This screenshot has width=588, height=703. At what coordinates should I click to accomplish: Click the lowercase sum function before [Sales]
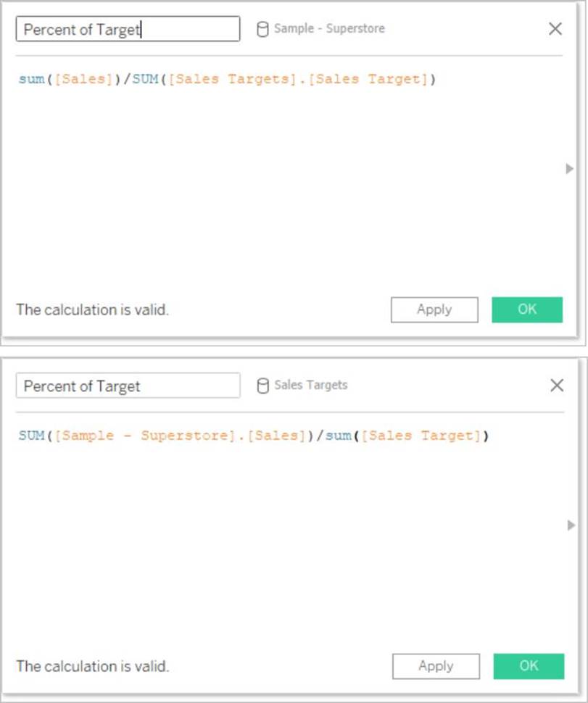tap(31, 80)
